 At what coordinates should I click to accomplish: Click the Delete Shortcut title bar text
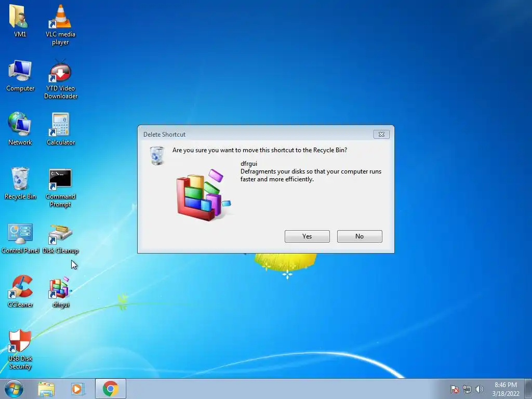tap(164, 135)
